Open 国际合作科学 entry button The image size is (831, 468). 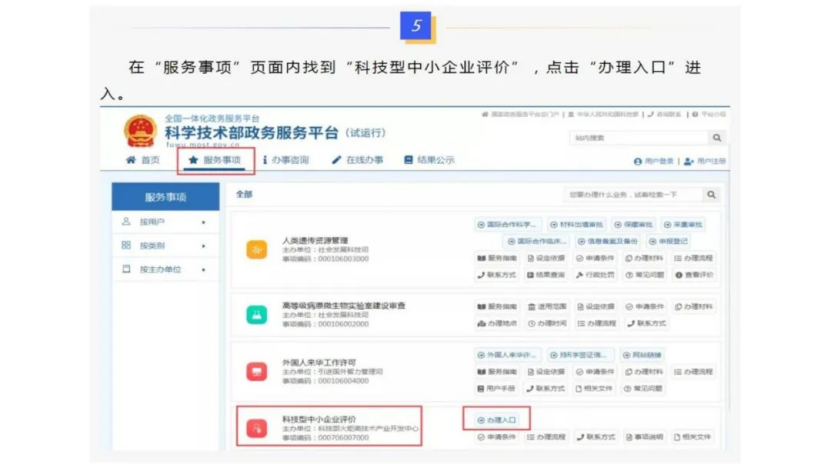(x=507, y=225)
